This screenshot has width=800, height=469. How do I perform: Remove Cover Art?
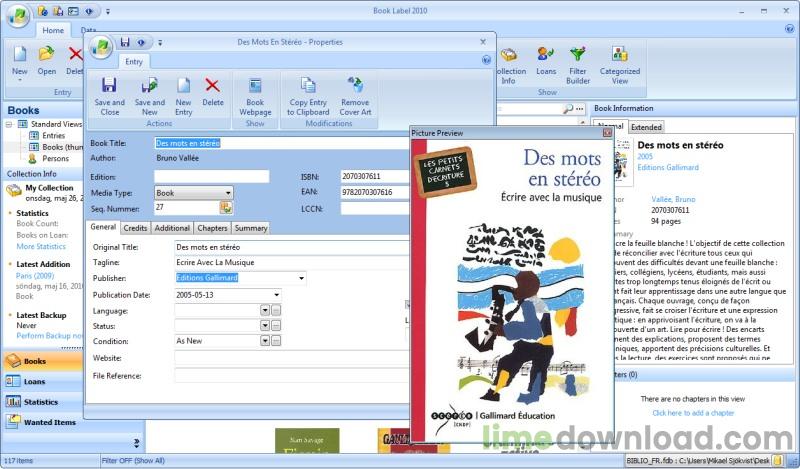pyautogui.click(x=355, y=96)
